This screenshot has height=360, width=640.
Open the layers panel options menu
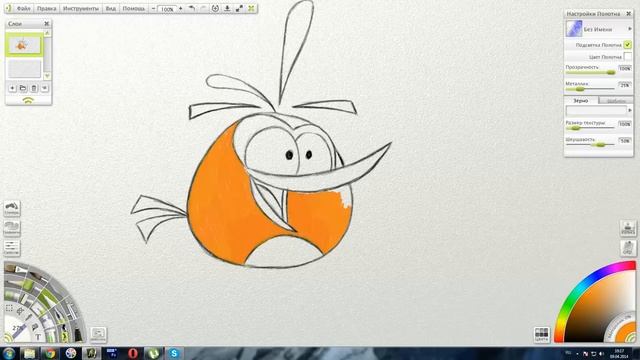point(44,88)
